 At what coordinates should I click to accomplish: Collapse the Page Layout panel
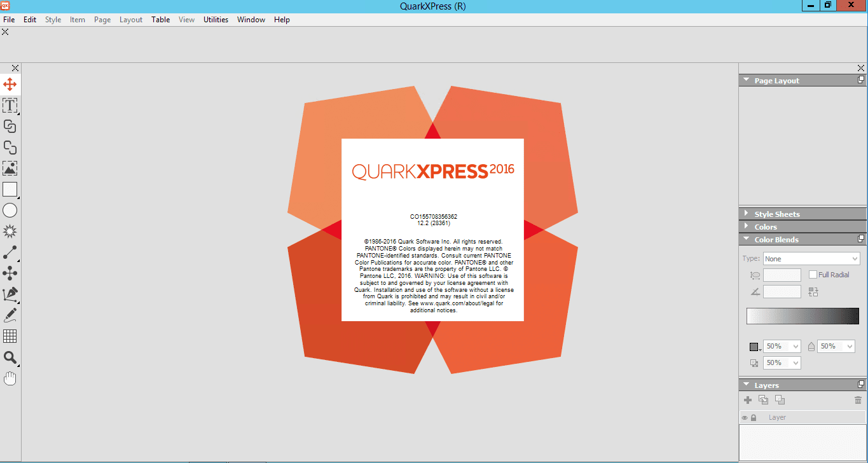(x=747, y=81)
